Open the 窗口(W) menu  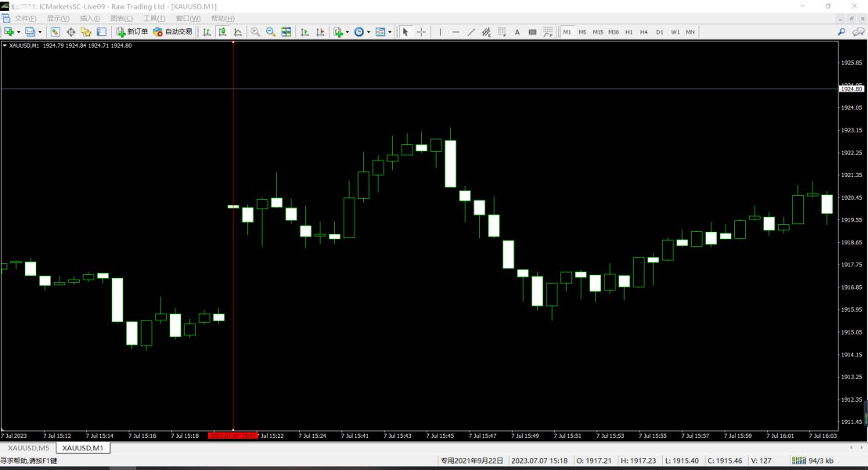coord(188,18)
